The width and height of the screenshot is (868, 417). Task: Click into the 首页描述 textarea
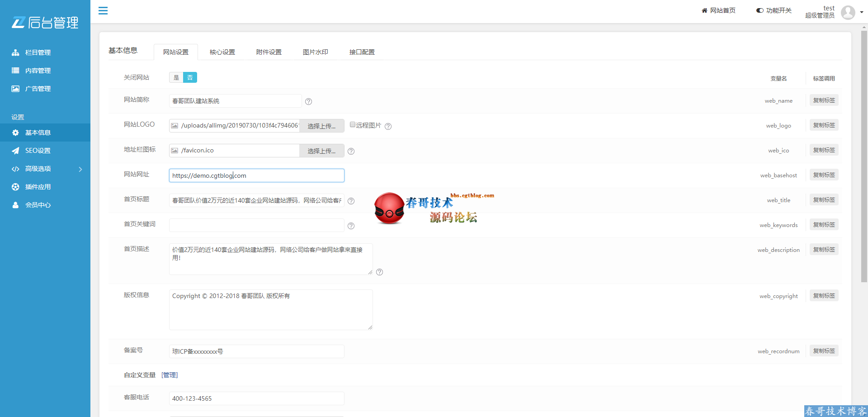(x=271, y=259)
